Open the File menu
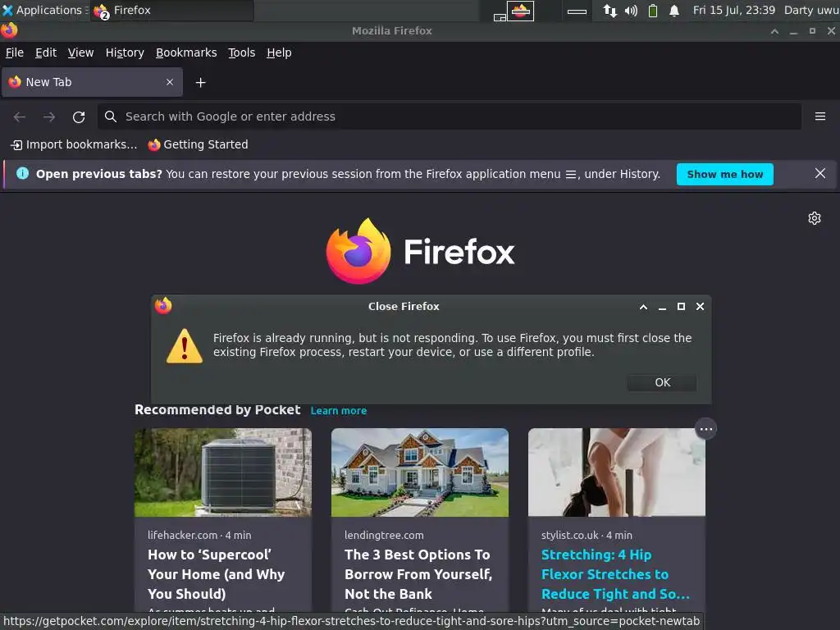 coord(15,52)
